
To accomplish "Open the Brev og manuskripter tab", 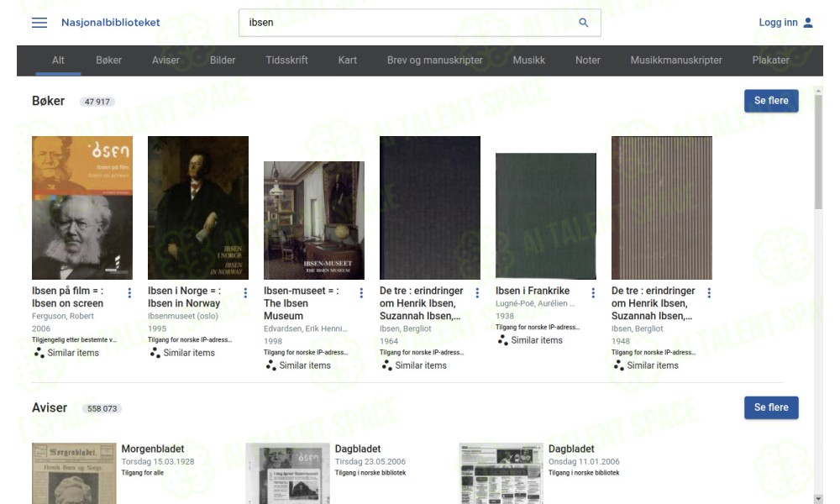I will [434, 60].
